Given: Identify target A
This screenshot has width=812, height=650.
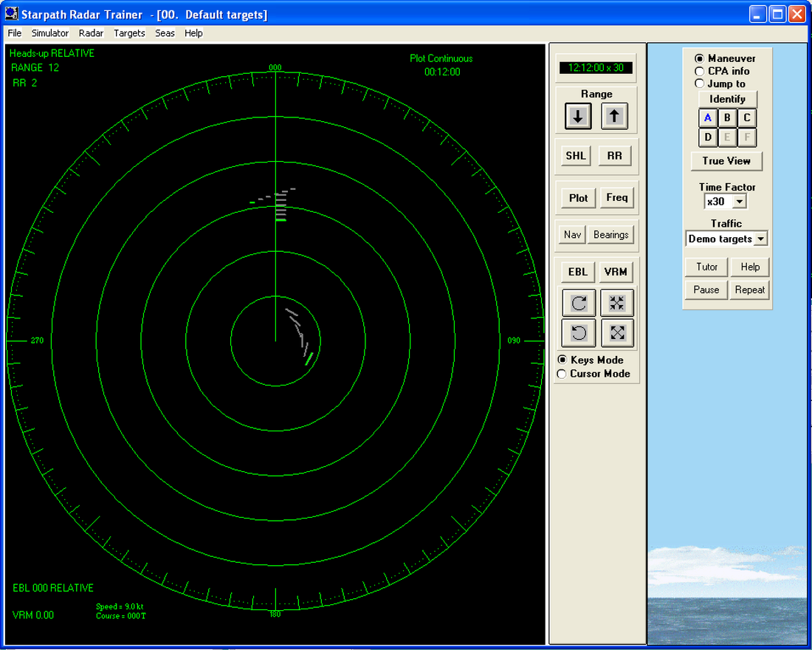Looking at the screenshot, I should coord(708,117).
